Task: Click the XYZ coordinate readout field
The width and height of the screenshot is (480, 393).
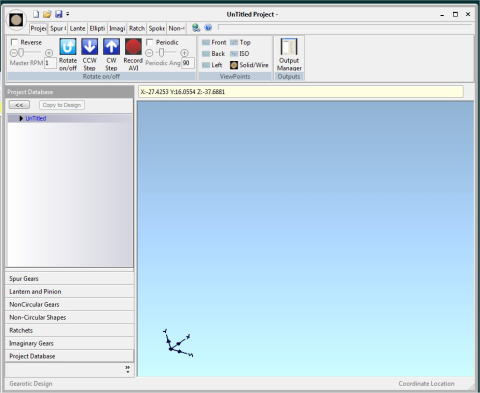Action: [x=301, y=92]
